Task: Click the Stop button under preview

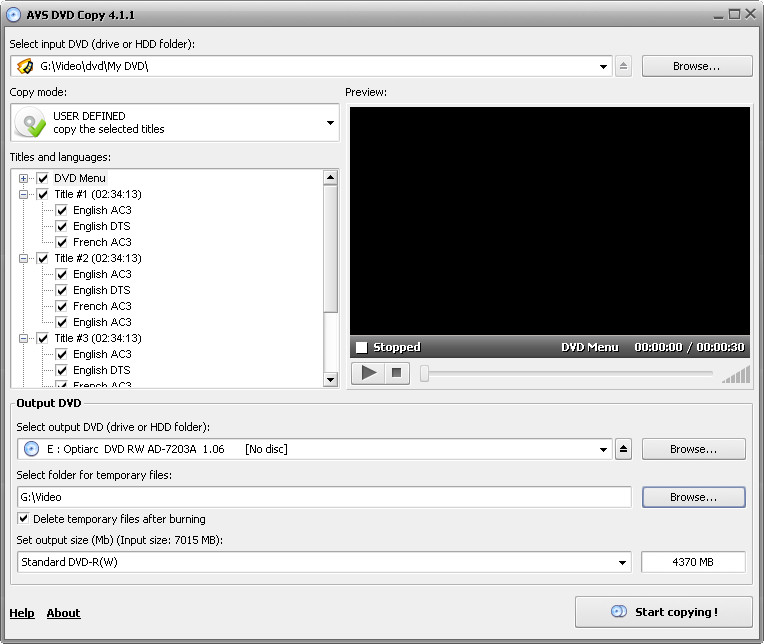Action: tap(397, 373)
